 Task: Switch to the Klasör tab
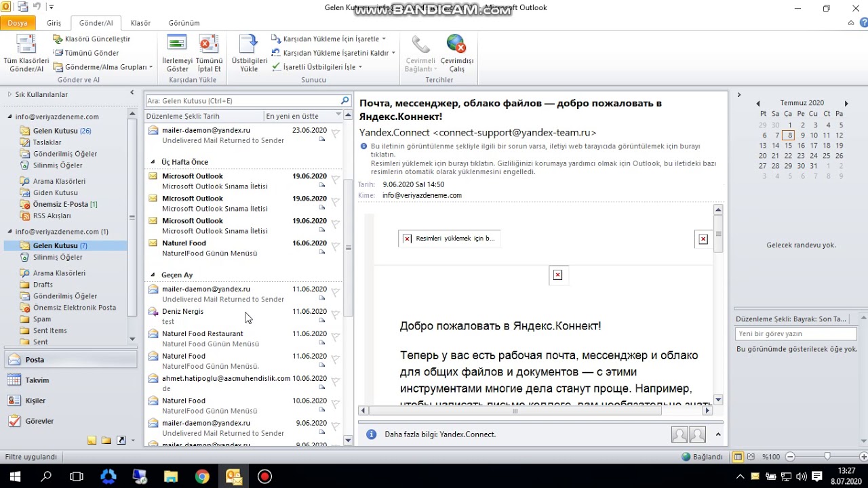point(140,23)
